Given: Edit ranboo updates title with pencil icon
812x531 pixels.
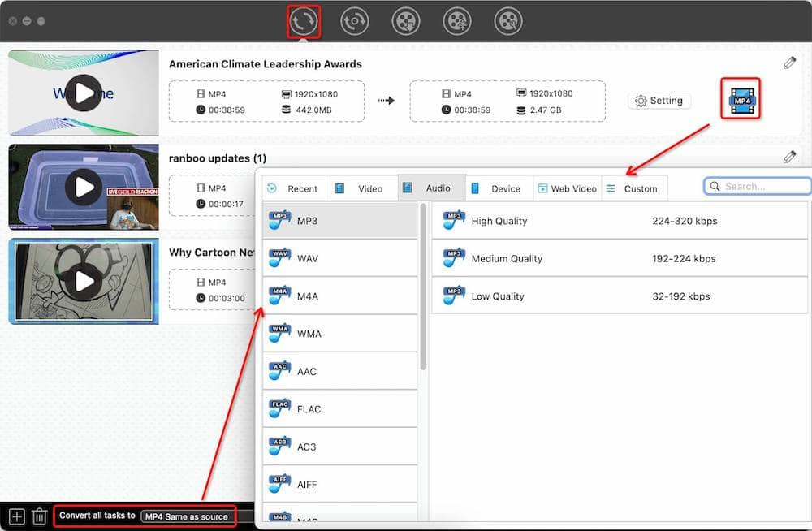Looking at the screenshot, I should 789,157.
